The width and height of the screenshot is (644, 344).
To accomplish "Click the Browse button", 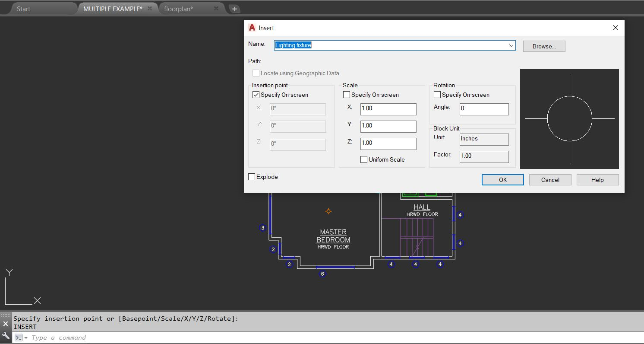I will point(544,46).
